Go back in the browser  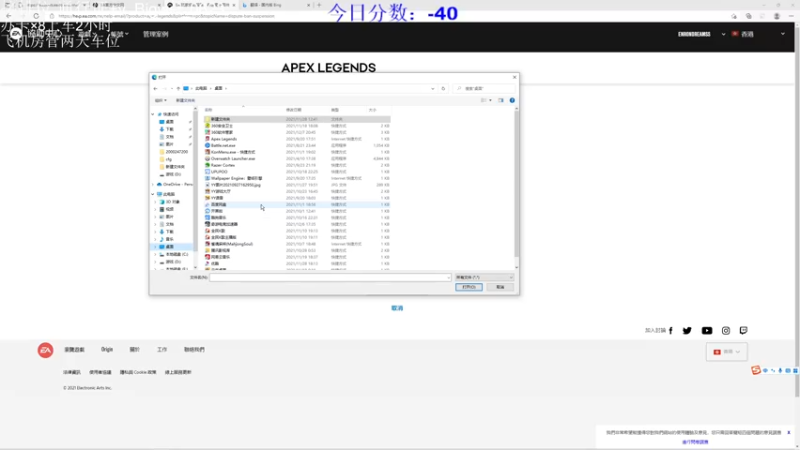(9, 16)
